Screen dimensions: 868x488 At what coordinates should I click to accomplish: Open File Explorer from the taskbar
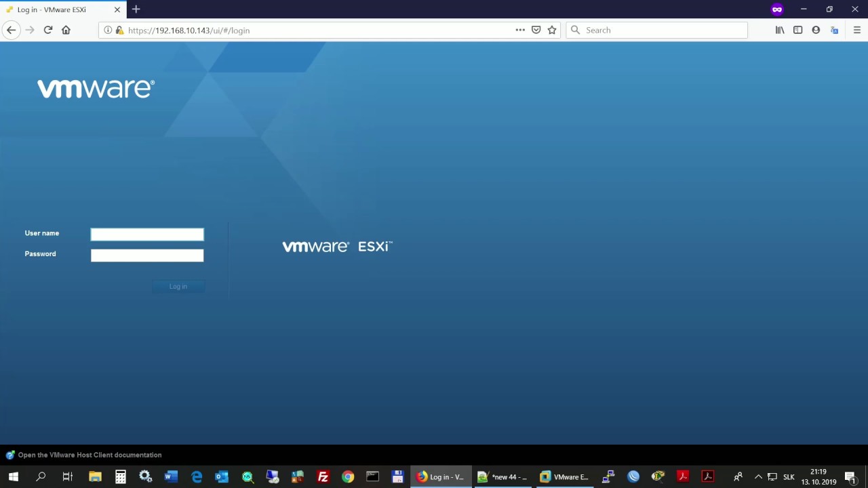[95, 476]
